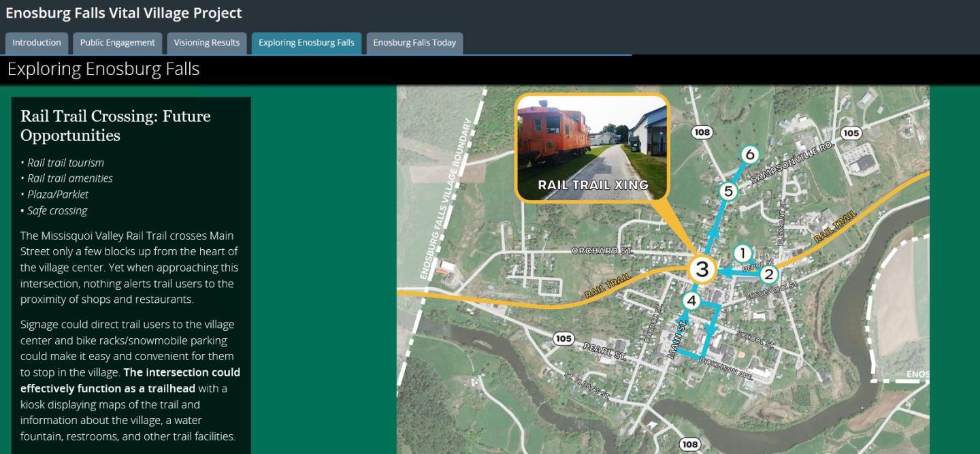Image resolution: width=980 pixels, height=454 pixels.
Task: Click the Exploring Enosburg Falls page heading
Action: (x=102, y=69)
